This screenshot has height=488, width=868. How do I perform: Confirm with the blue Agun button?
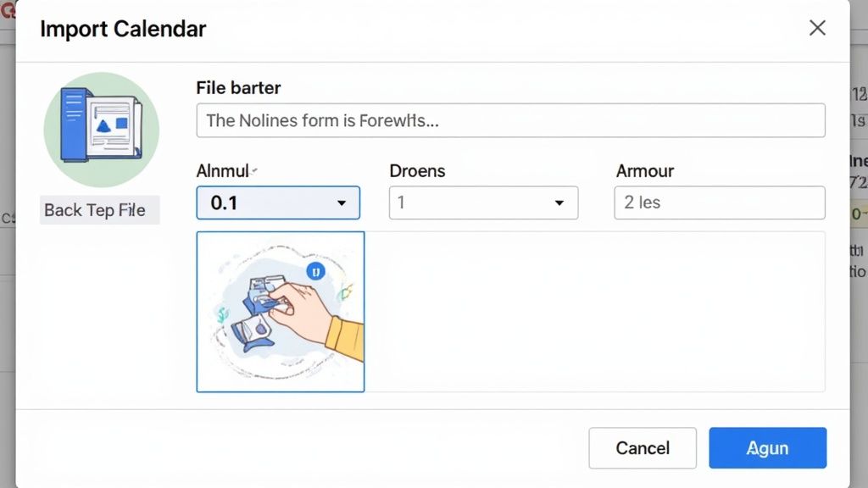(767, 448)
